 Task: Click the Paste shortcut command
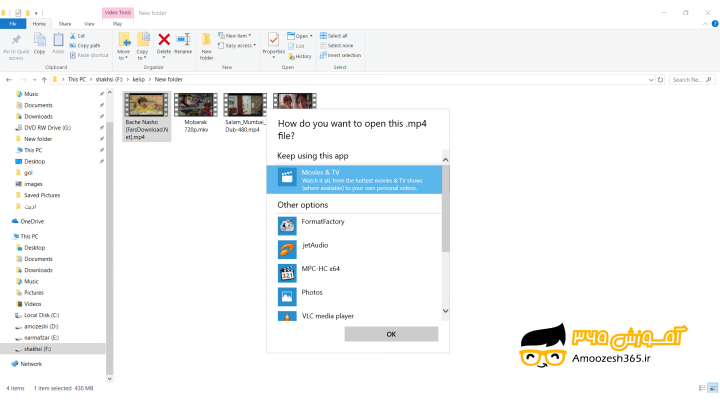[89, 55]
